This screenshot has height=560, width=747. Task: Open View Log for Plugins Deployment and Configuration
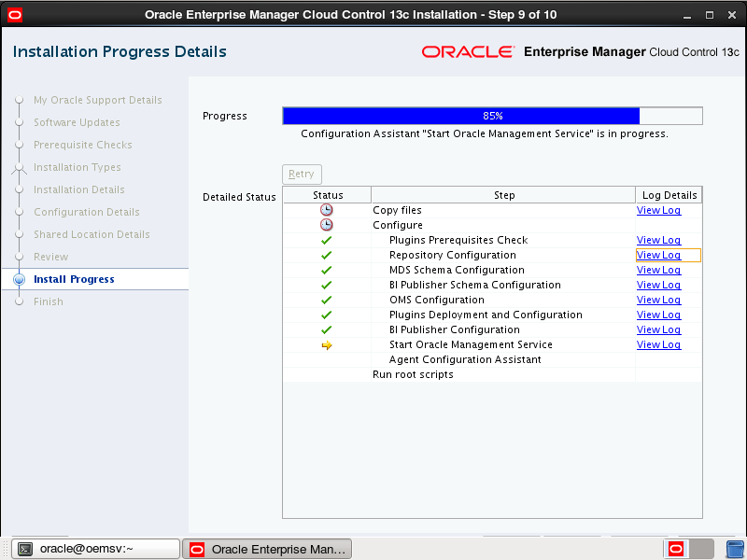(658, 315)
